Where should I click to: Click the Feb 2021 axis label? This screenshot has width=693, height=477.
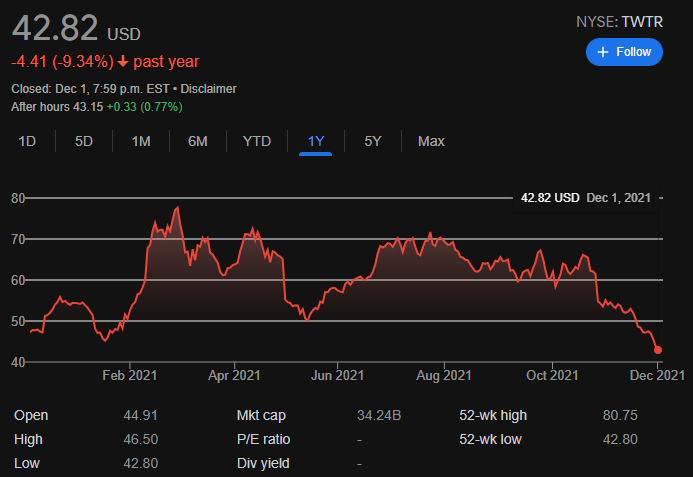pos(129,375)
